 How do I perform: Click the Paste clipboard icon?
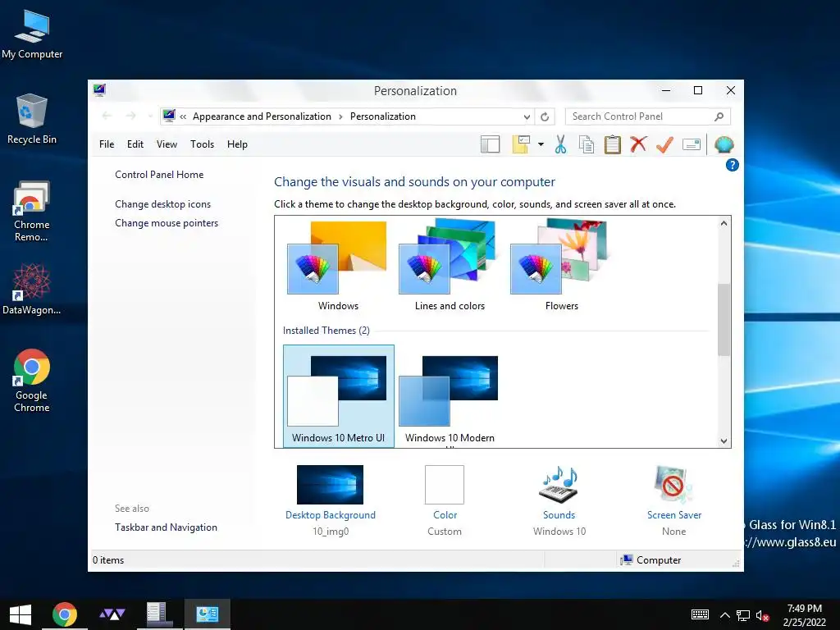point(612,144)
